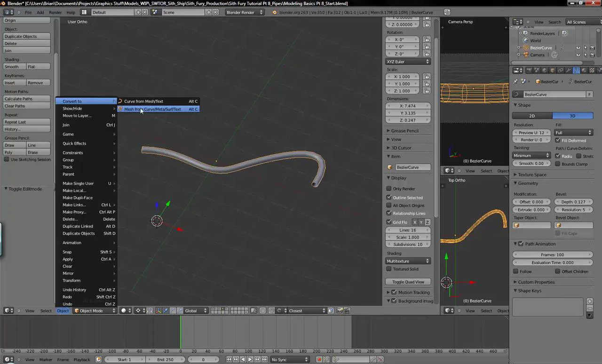Open the Multitexture shading dropdown
This screenshot has width=602, height=364.
click(x=408, y=261)
